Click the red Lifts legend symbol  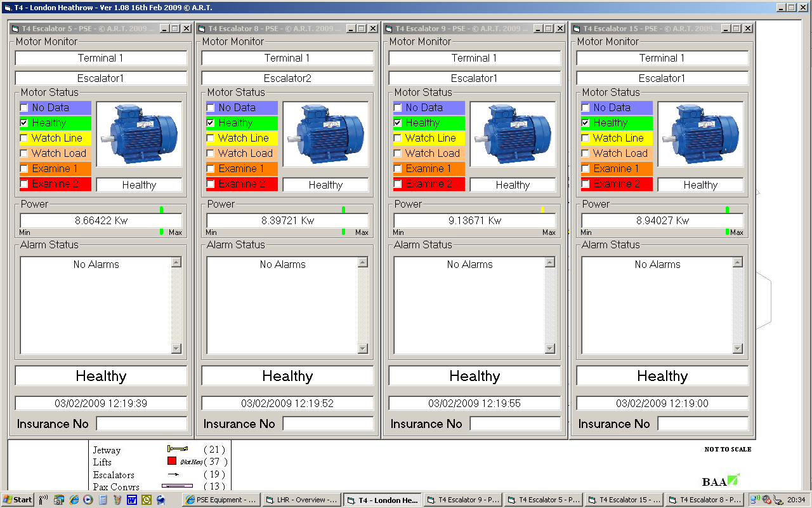click(x=172, y=462)
